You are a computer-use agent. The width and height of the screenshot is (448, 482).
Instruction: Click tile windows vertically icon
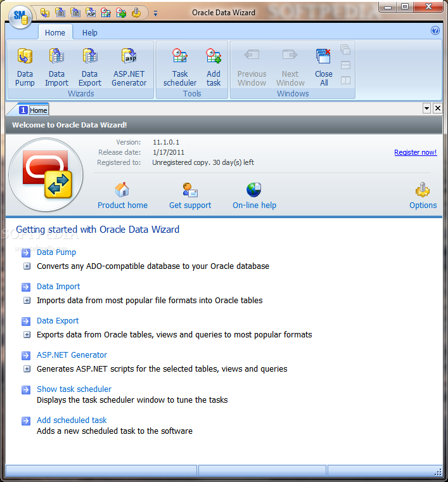pos(345,81)
